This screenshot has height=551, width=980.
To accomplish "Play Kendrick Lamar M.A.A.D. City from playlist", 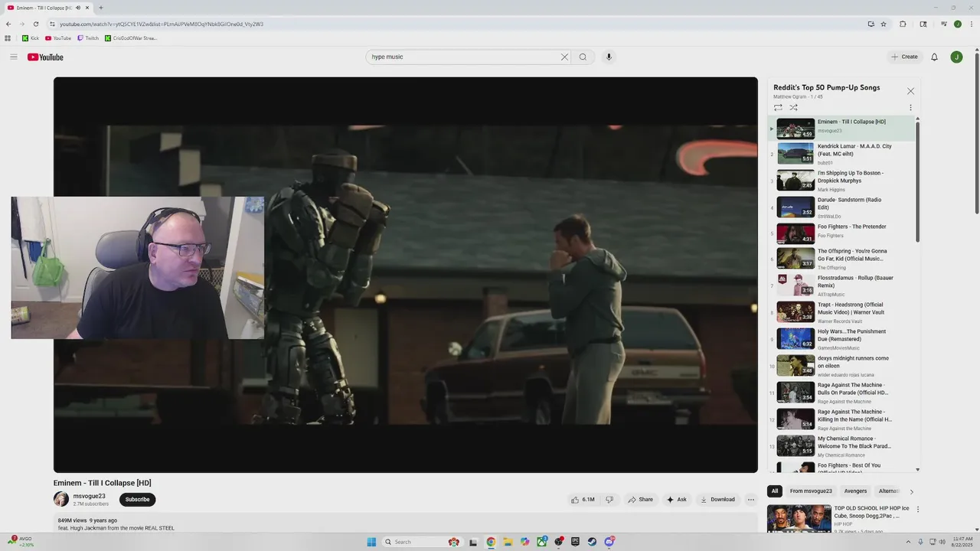I will [841, 154].
